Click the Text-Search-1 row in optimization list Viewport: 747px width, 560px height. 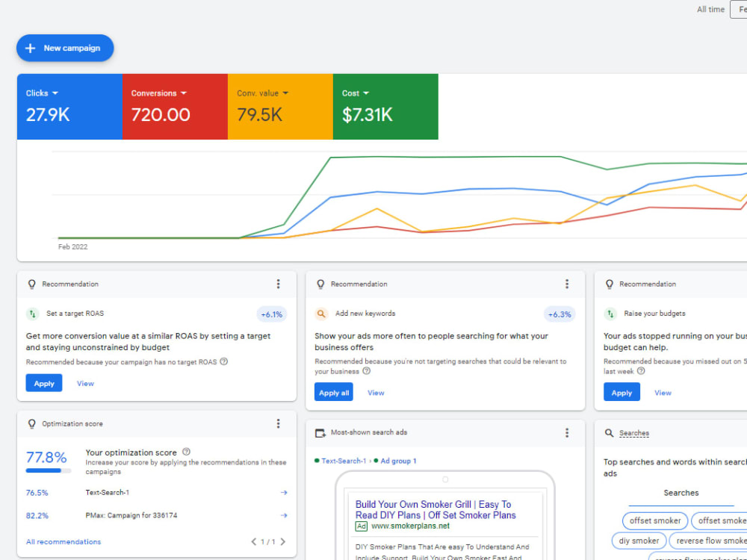(157, 493)
